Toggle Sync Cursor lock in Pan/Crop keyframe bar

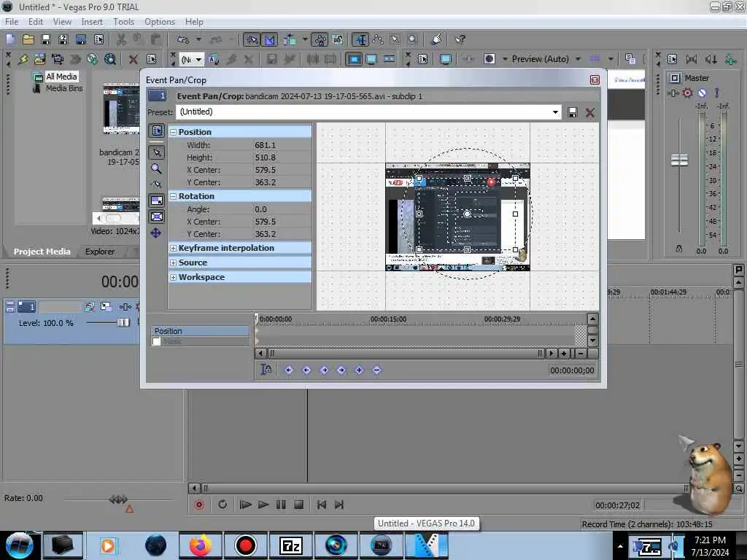tap(266, 370)
